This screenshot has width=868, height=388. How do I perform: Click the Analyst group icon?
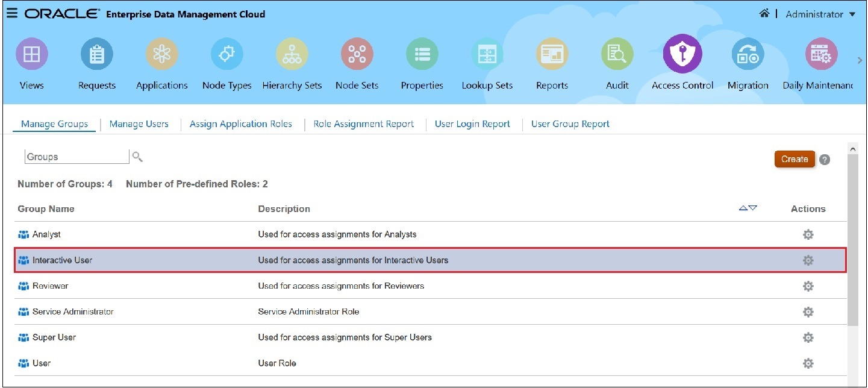click(23, 234)
